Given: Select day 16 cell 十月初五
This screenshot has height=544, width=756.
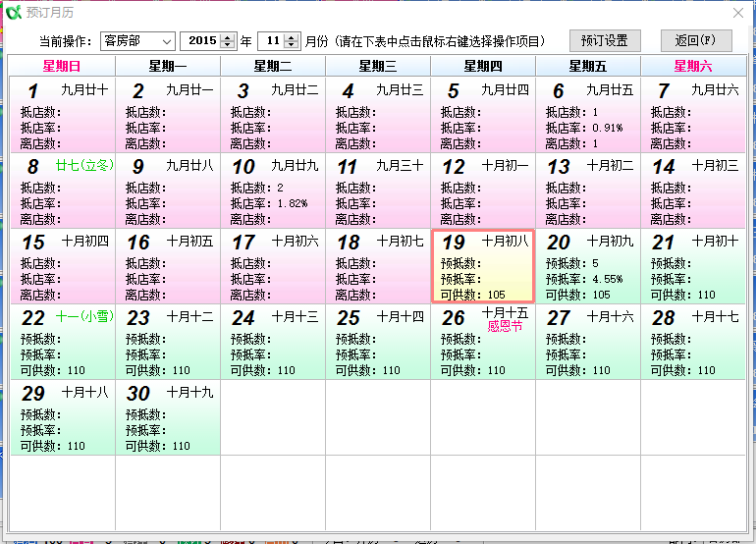Looking at the screenshot, I should click(168, 266).
